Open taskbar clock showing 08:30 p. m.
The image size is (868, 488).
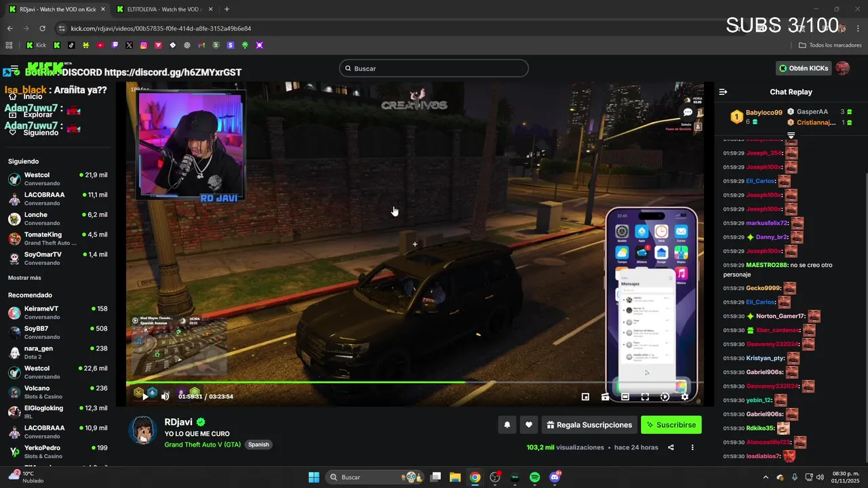pos(846,477)
